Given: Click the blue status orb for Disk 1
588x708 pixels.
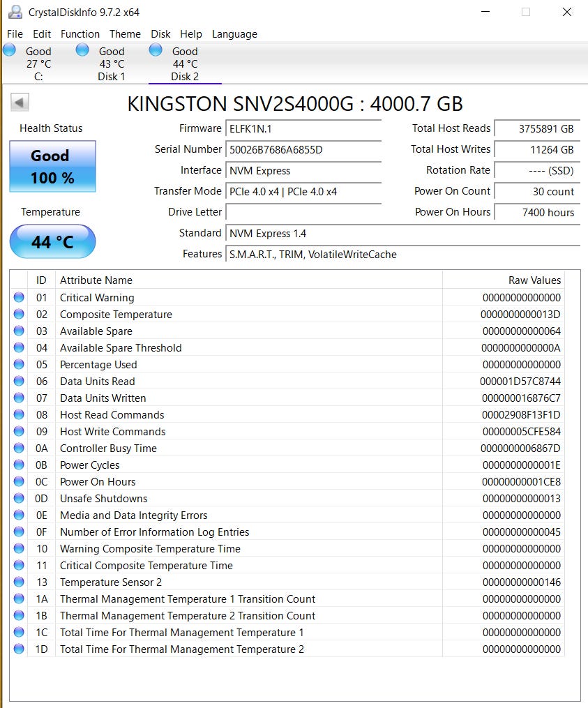Looking at the screenshot, I should coord(82,50).
